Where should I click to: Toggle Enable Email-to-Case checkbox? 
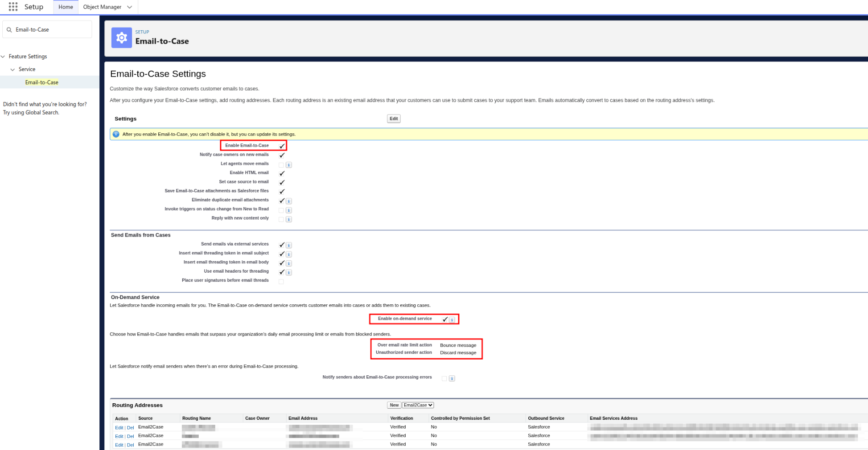coord(282,146)
